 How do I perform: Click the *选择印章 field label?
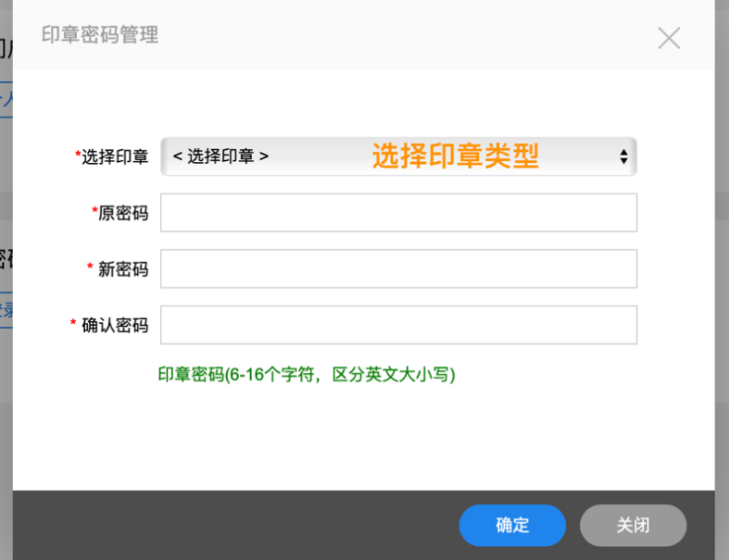click(112, 157)
